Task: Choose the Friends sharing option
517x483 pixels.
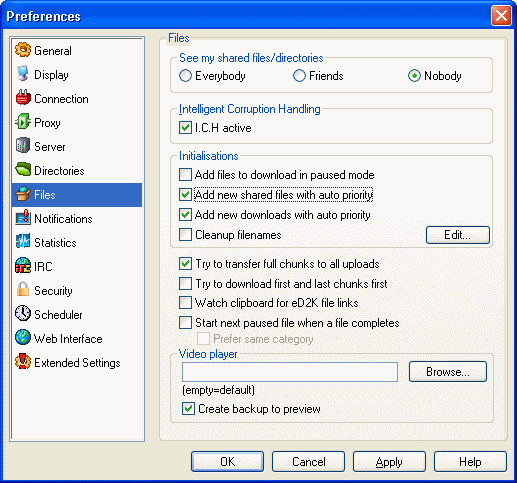Action: 299,76
